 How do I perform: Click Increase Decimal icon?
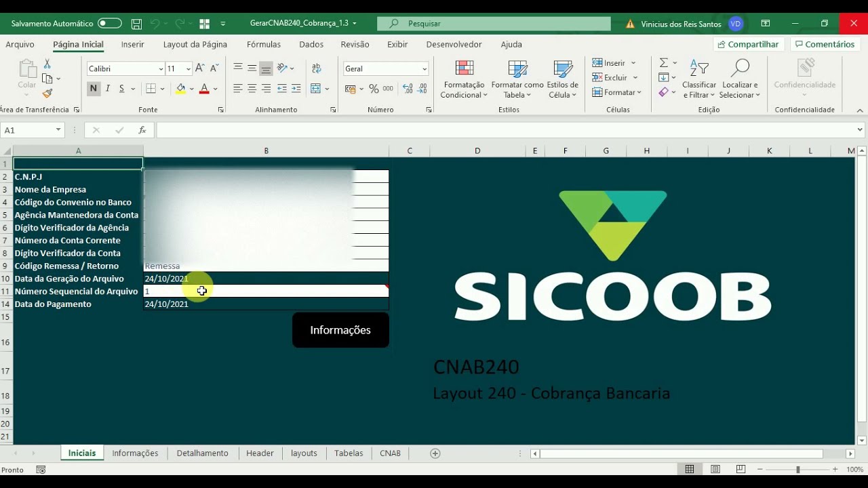[x=408, y=89]
